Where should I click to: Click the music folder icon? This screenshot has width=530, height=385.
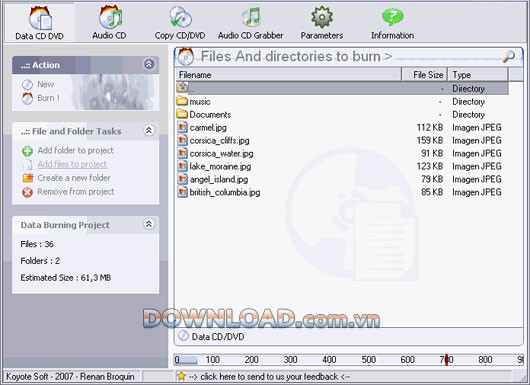(x=182, y=101)
